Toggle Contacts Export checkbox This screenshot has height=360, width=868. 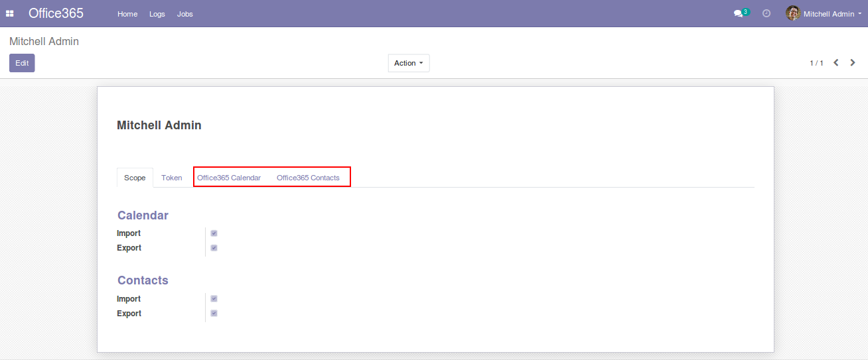214,314
